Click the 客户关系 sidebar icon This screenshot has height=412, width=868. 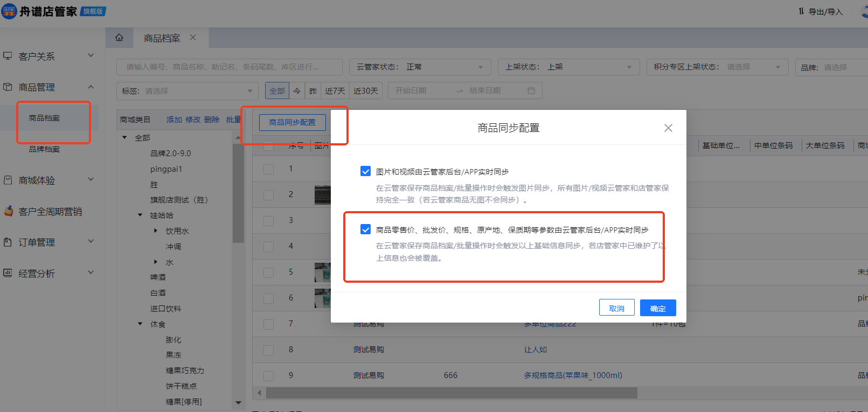(8, 56)
